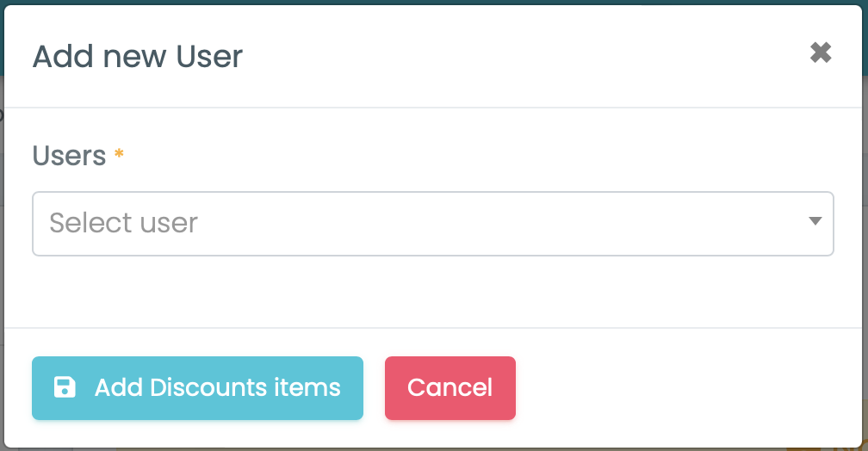The image size is (868, 451).
Task: Focus the Users selection box
Action: point(432,224)
